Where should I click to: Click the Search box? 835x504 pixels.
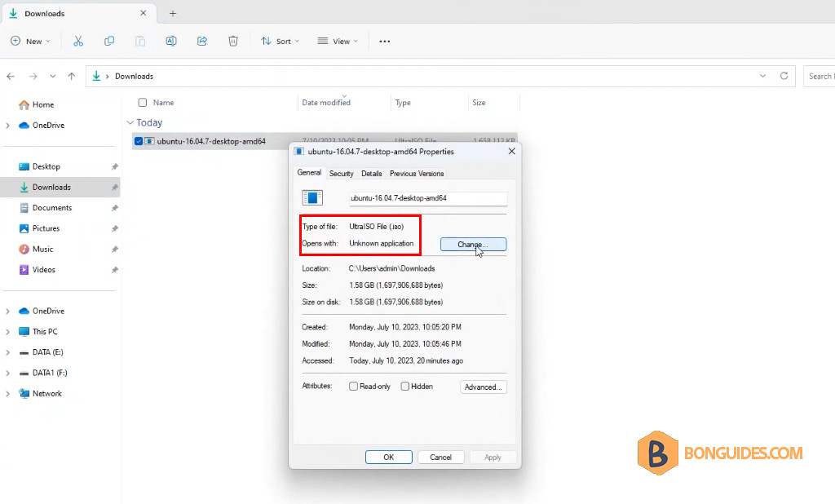coord(819,76)
